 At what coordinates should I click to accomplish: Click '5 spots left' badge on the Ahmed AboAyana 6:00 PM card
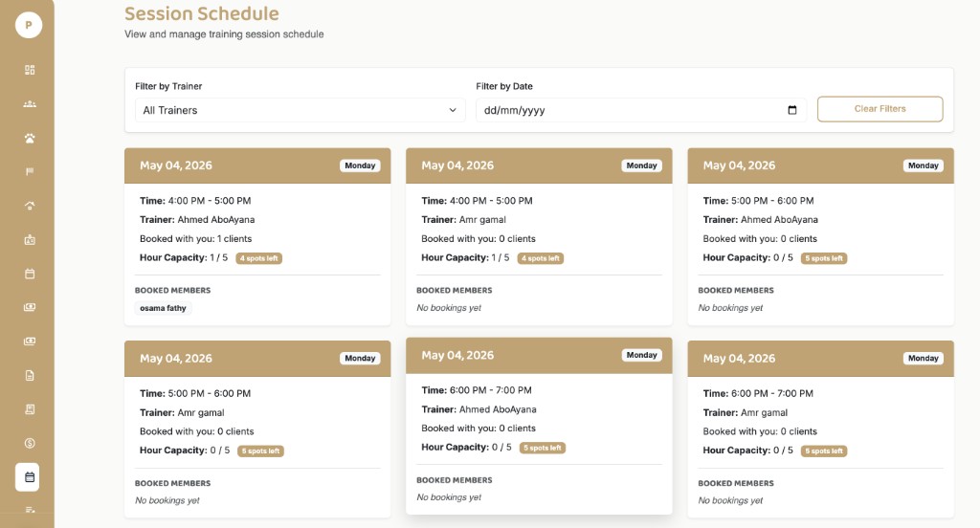click(x=543, y=448)
